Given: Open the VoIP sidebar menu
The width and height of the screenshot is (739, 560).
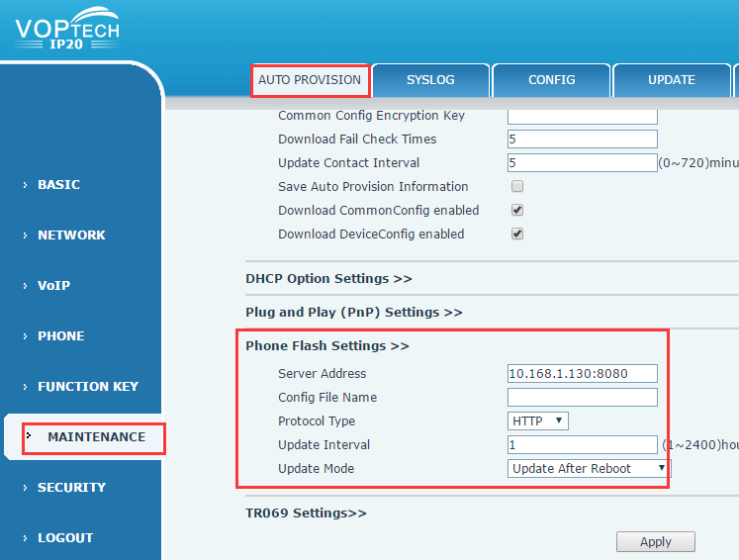Looking at the screenshot, I should click(53, 286).
